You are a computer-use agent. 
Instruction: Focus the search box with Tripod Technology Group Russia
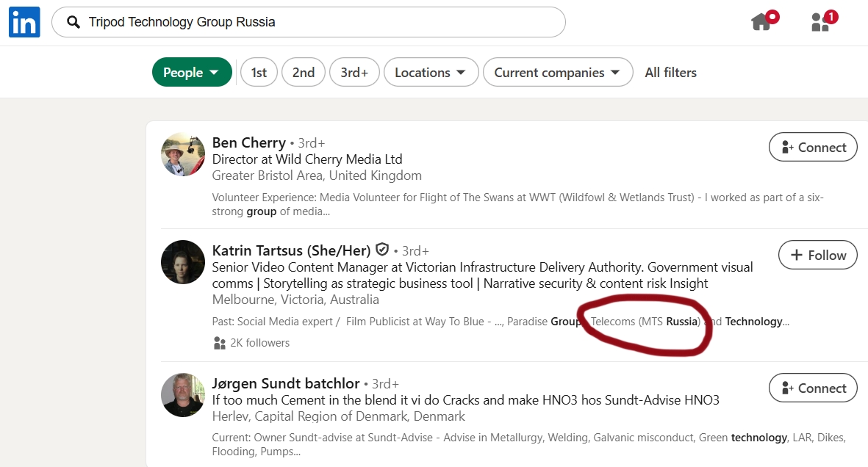tap(309, 22)
